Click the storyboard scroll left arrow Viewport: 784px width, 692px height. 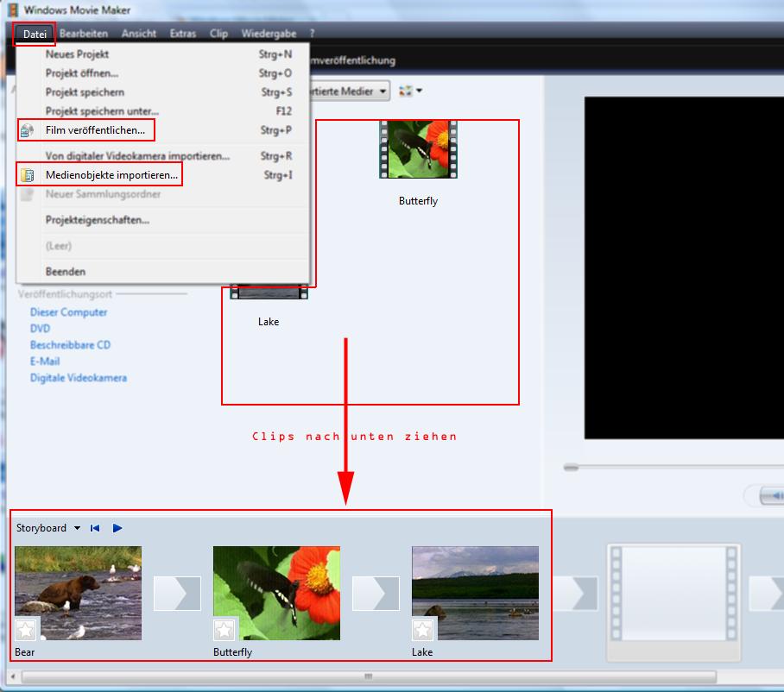pos(13,677)
